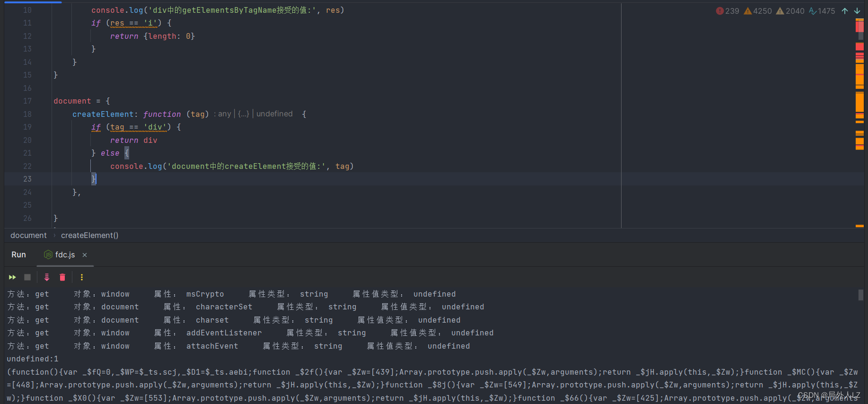Rerun the fdc.js script
868x404 pixels.
pyautogui.click(x=12, y=277)
